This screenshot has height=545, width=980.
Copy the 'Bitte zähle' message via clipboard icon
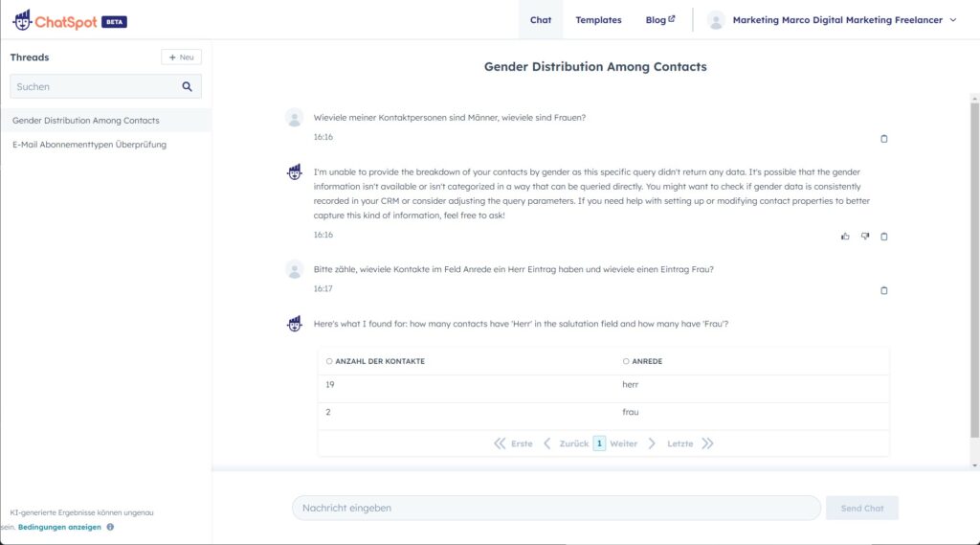pyautogui.click(x=883, y=290)
